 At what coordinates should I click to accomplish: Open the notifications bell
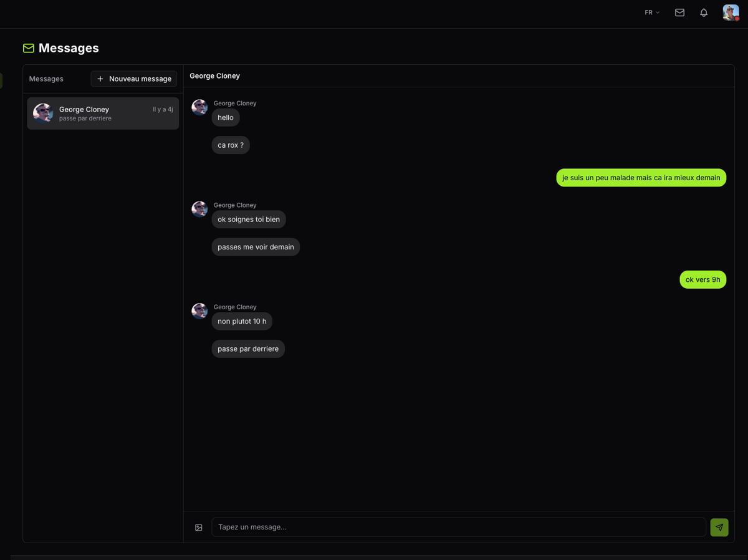coord(704,12)
